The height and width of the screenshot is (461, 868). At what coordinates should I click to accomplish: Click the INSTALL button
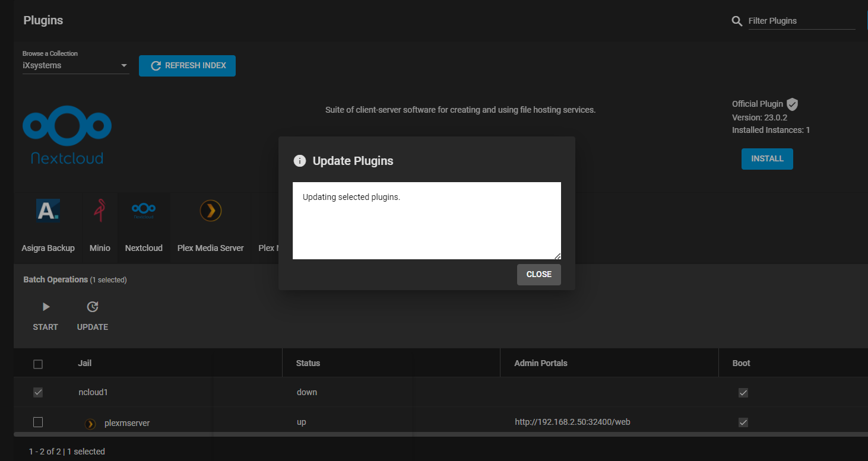click(x=767, y=159)
